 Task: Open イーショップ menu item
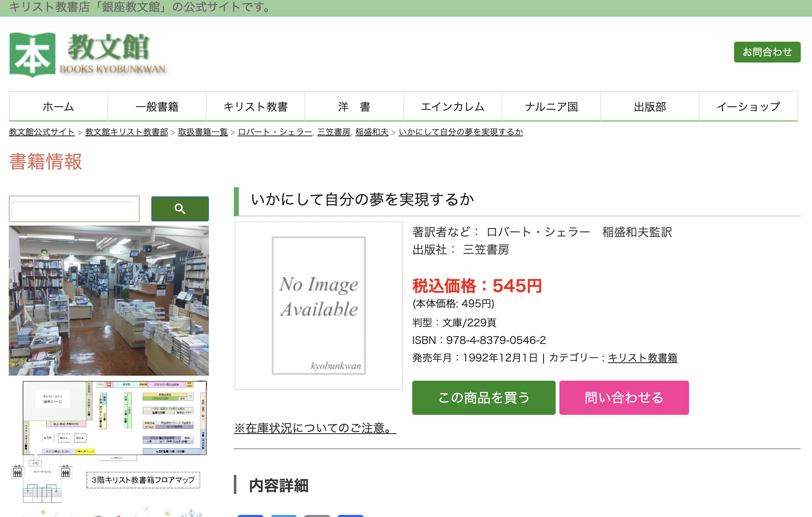(748, 107)
